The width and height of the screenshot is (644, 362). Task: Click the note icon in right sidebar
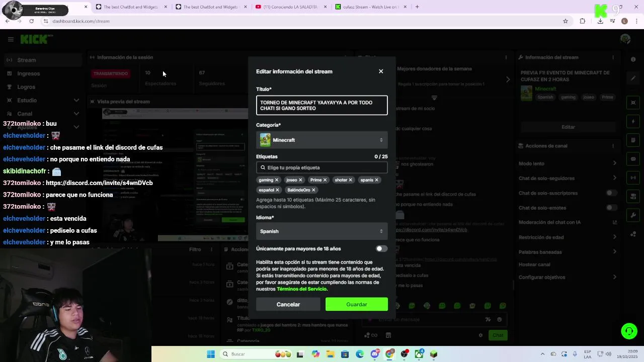click(x=633, y=140)
